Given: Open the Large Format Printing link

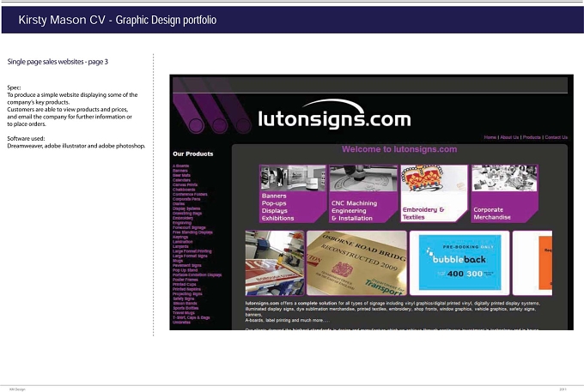Looking at the screenshot, I should click(x=192, y=251).
